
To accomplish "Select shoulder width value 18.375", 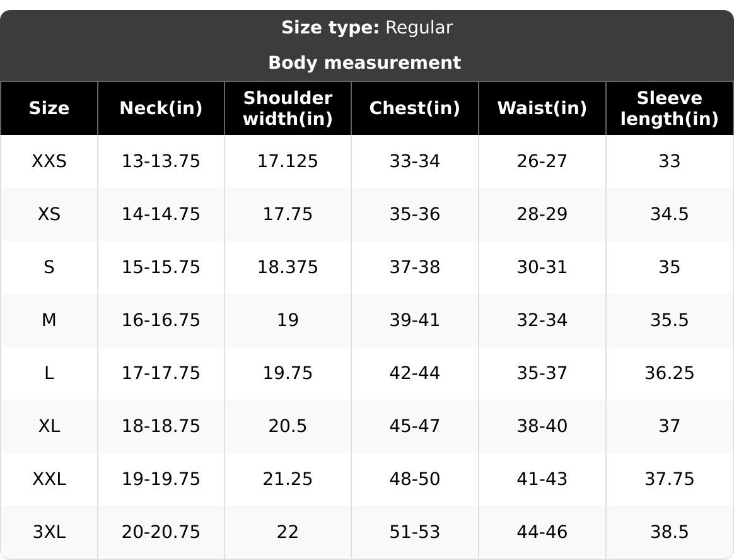I will point(288,267).
